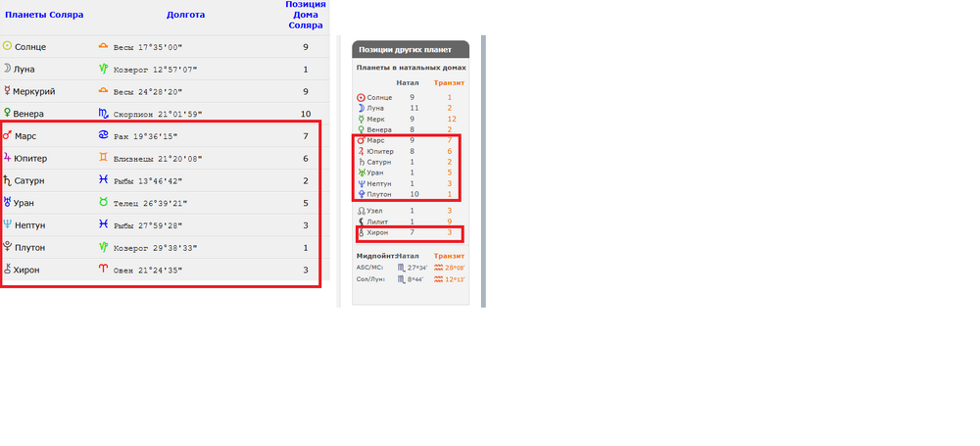
Task: Select the longitude value 'Рыбы 27°59'28"'
Action: pos(148,225)
